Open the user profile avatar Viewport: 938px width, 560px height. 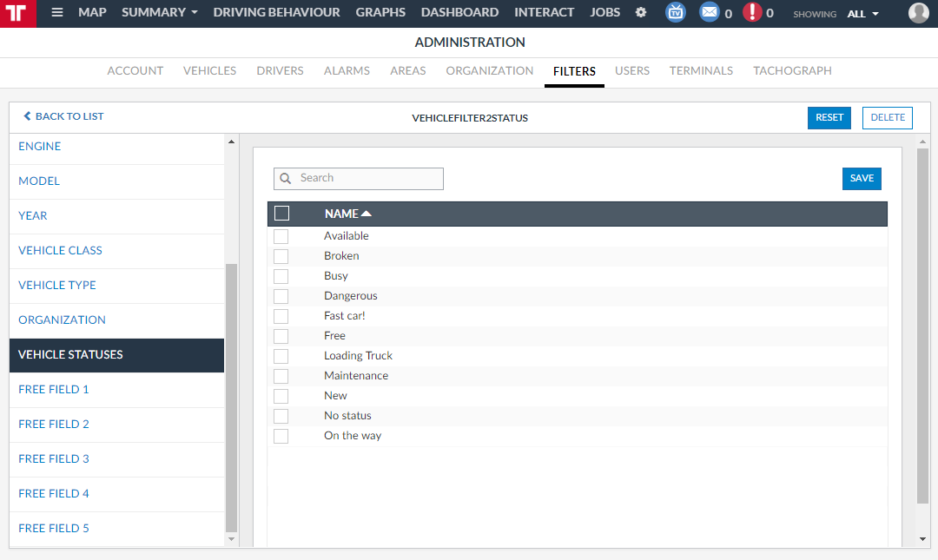point(918,13)
